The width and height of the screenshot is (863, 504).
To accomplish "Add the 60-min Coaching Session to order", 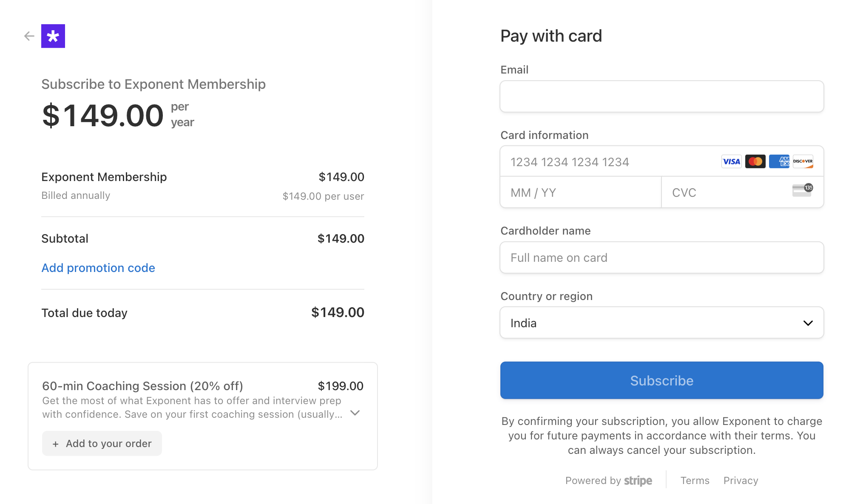I will pyautogui.click(x=102, y=443).
